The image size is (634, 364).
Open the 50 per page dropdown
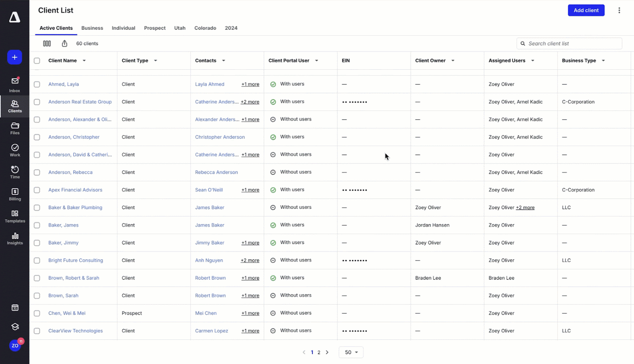(x=351, y=352)
